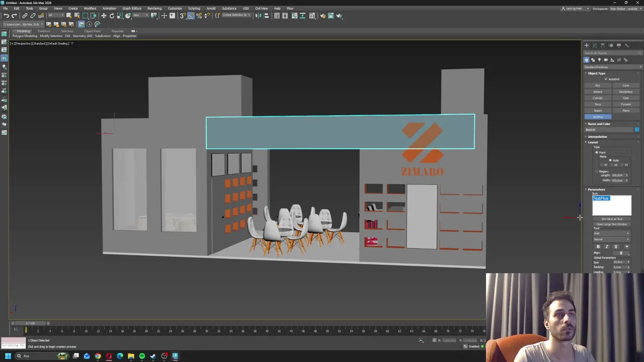Collapse the Name and Color rollout
Image resolution: width=644 pixels, height=362 pixels.
tap(599, 124)
